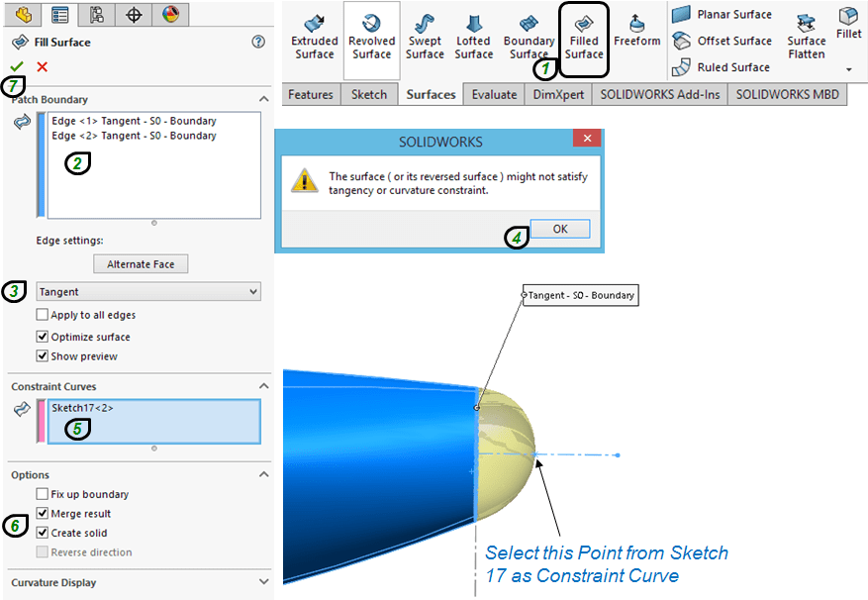The height and width of the screenshot is (600, 868).
Task: Click OK in the SOLIDWORKS warning dialog
Action: coord(559,229)
